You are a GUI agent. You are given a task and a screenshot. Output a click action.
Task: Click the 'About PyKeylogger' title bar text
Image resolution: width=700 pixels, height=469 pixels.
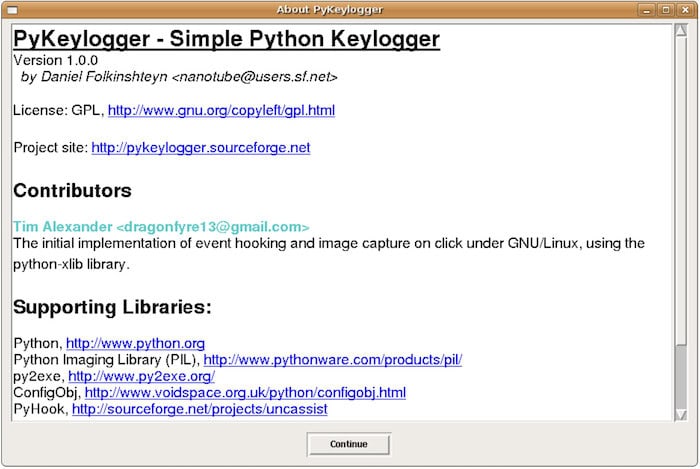[x=329, y=10]
